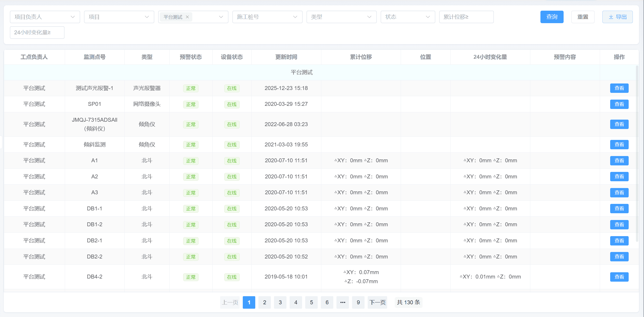644x317 pixels.
Task: Click DB4-2 24小时变化量 value △XY: 0.01mm
Action: coord(477,277)
